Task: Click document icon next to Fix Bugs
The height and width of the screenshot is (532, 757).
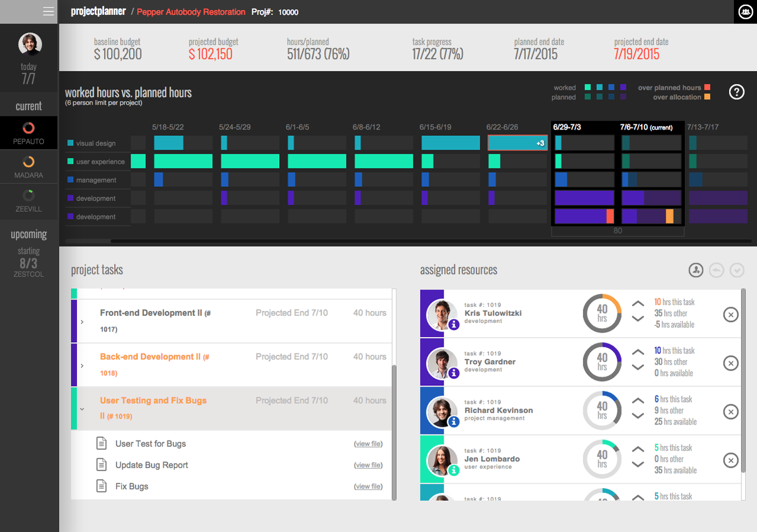Action: pos(102,485)
